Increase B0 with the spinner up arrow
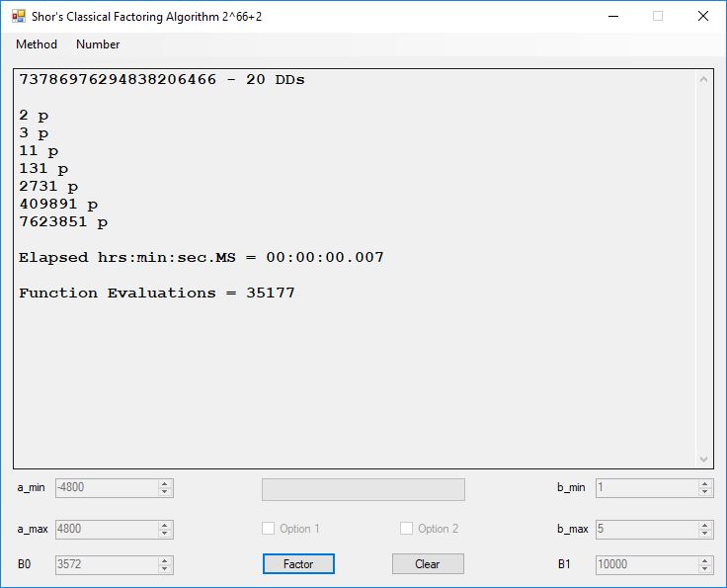The image size is (727, 588). [165, 561]
